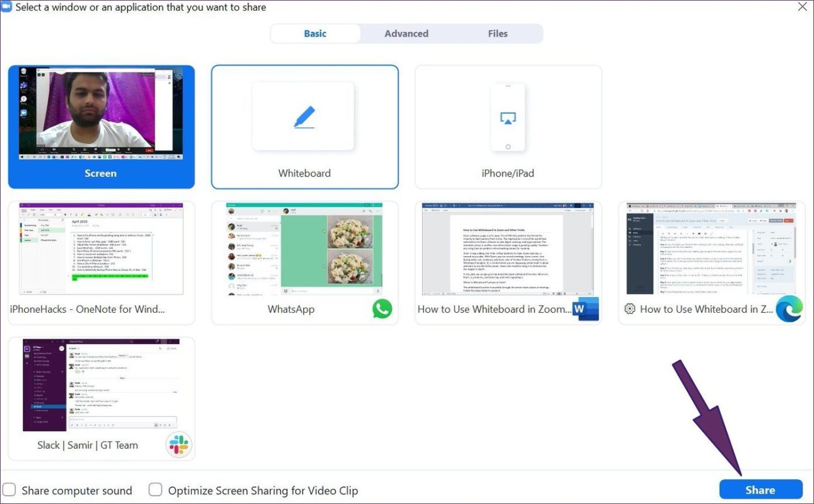Click the Microsoft Edge icon badge

pos(789,309)
